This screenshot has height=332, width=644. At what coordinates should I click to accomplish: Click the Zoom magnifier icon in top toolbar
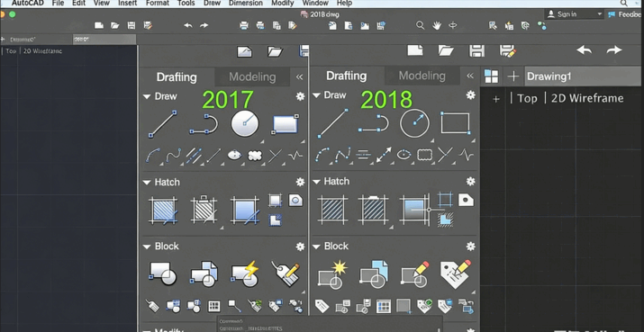point(420,25)
